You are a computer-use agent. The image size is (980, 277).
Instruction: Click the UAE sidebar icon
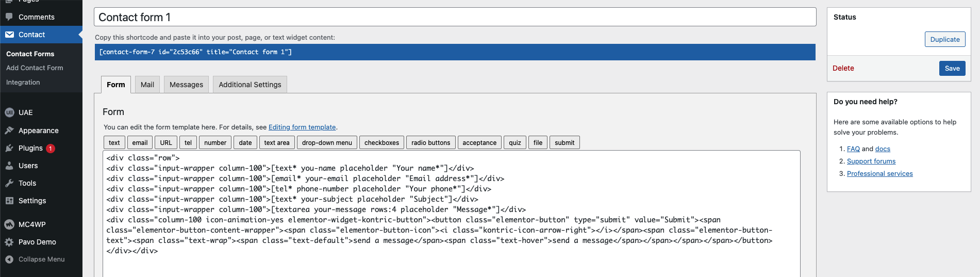tap(9, 112)
